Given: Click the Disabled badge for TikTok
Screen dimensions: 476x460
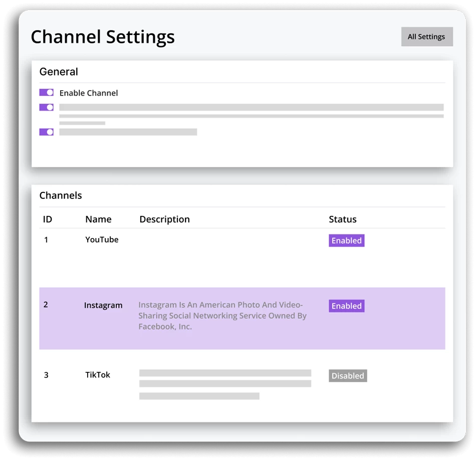Looking at the screenshot, I should coord(348,376).
